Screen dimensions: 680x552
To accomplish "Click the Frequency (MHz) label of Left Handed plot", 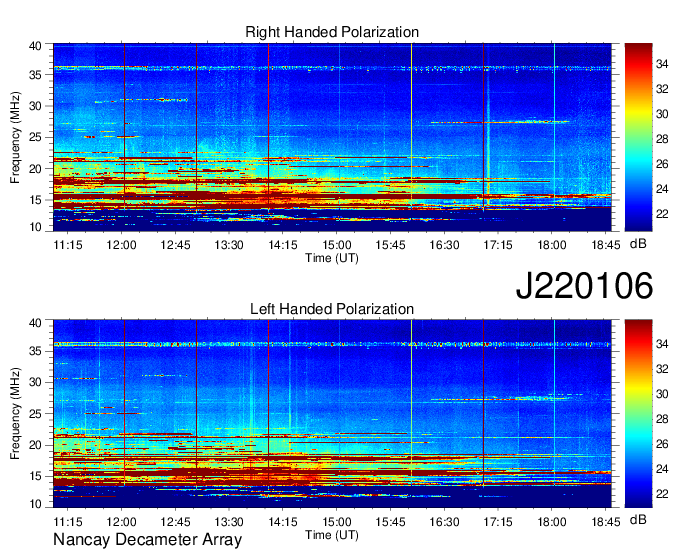I will pos(15,414).
